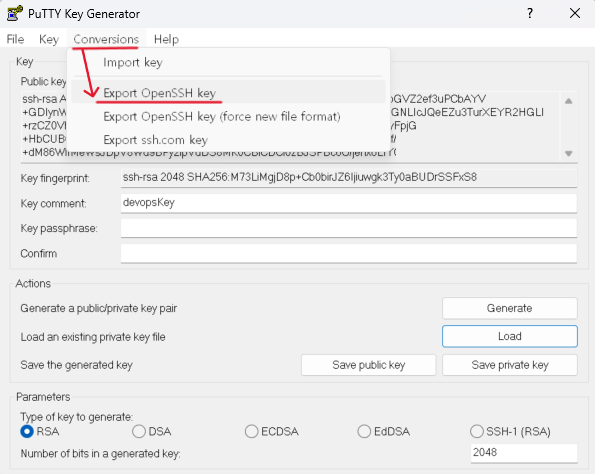The height and width of the screenshot is (474, 595).
Task: Click the number of bits field
Action: 524,453
